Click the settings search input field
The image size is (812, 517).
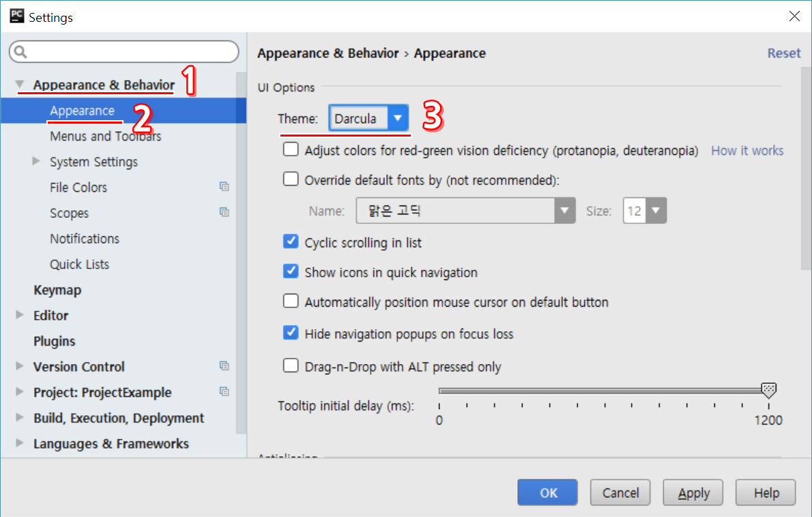pyautogui.click(x=130, y=52)
